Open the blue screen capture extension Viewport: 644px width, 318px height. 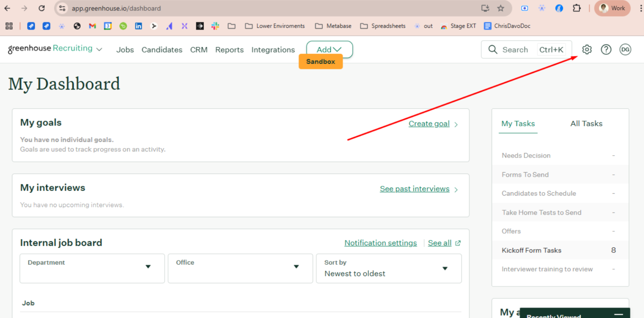[525, 8]
